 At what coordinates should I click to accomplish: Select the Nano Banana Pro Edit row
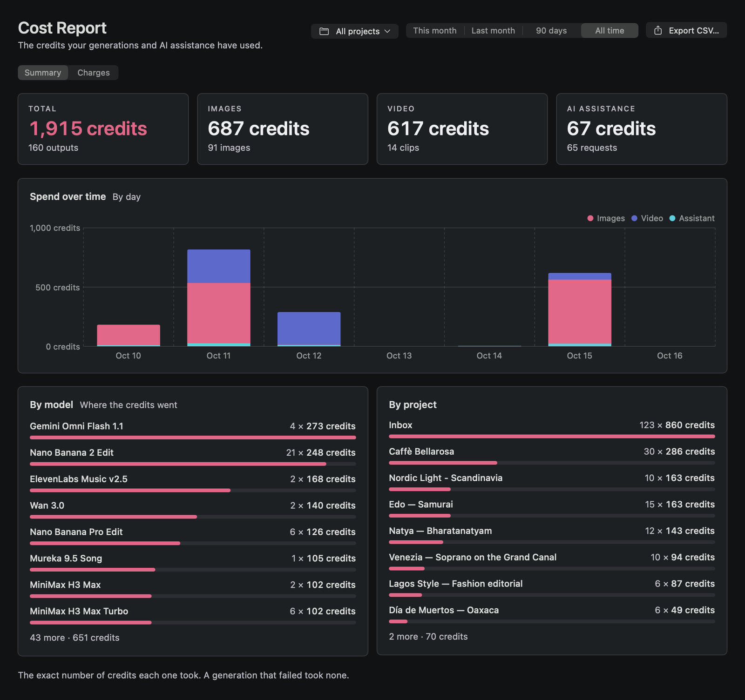point(193,536)
